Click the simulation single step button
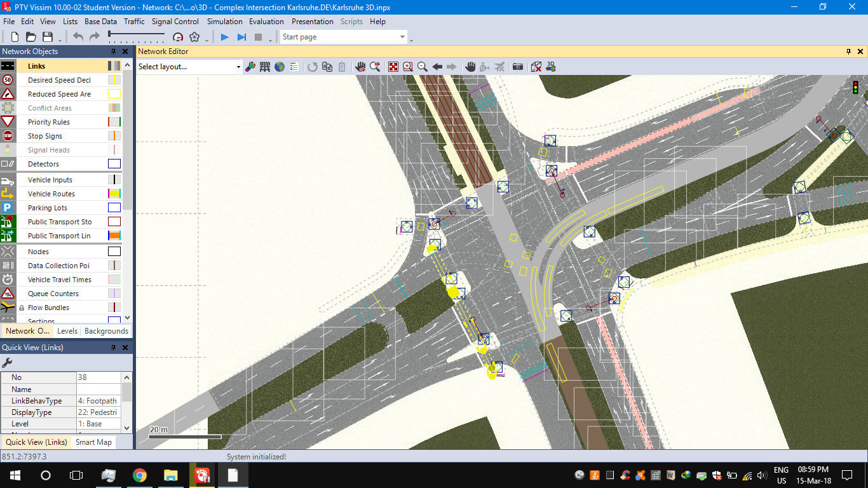Screen dimensions: 868x488 point(241,37)
